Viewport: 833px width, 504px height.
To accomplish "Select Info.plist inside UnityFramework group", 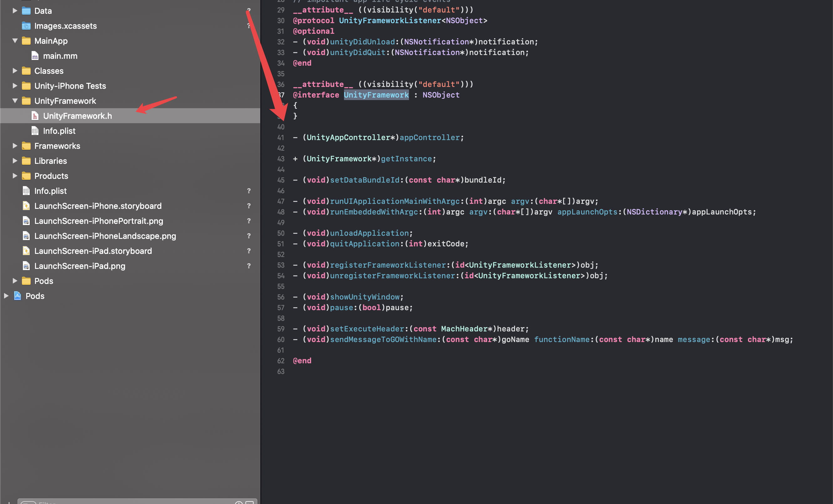I will pos(59,131).
